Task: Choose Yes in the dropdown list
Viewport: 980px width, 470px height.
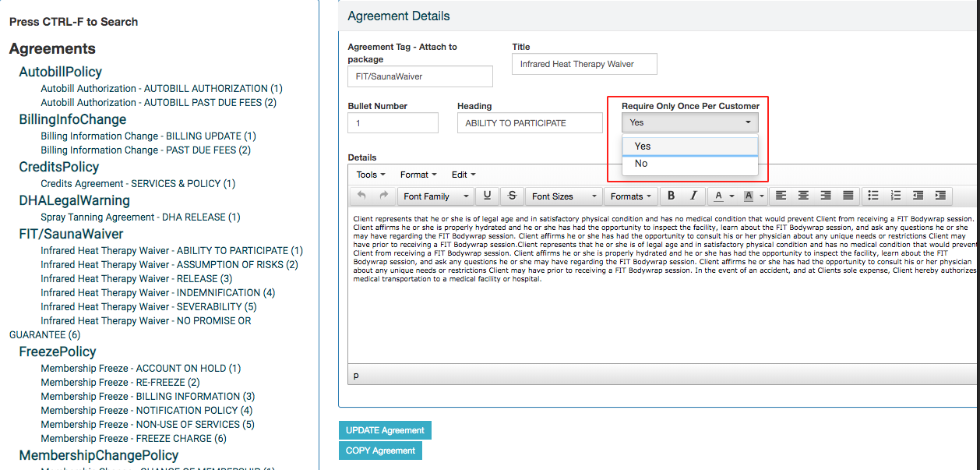Action: (x=690, y=146)
